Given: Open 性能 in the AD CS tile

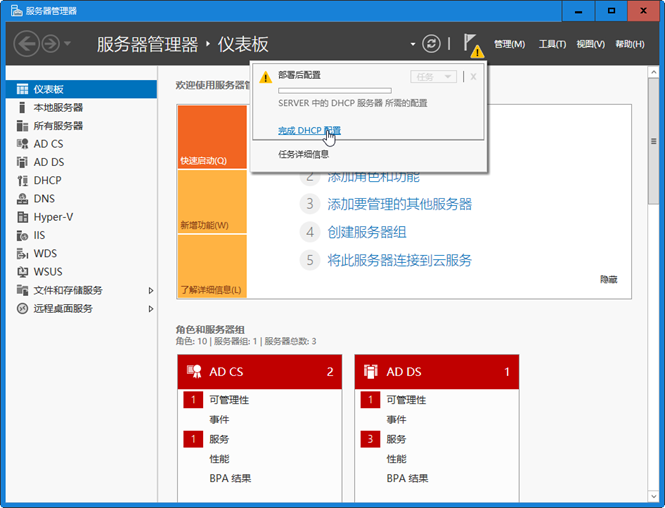Looking at the screenshot, I should pos(219,459).
